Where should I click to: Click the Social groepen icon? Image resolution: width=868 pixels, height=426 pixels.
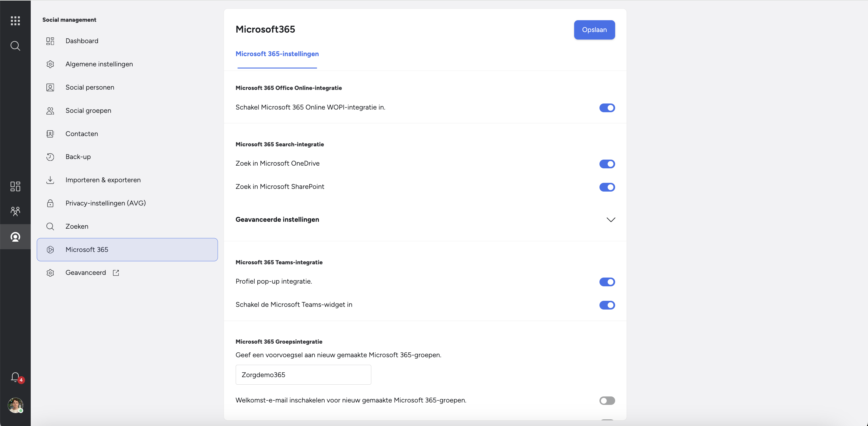[x=50, y=111]
